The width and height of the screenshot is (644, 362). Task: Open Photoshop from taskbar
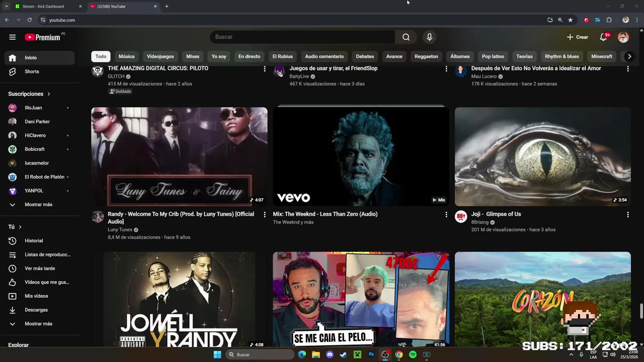tap(371, 354)
